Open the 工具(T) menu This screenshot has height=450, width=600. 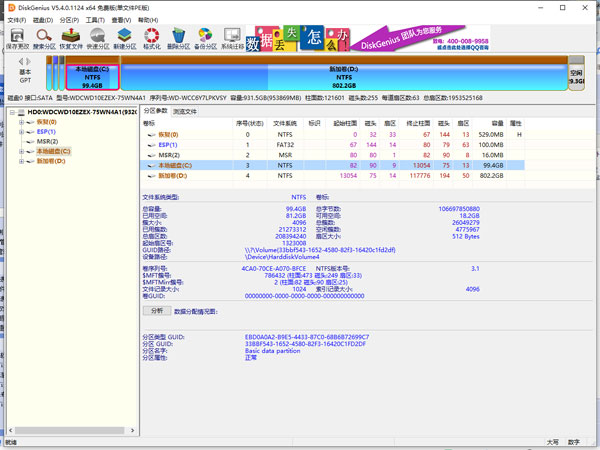click(x=95, y=19)
